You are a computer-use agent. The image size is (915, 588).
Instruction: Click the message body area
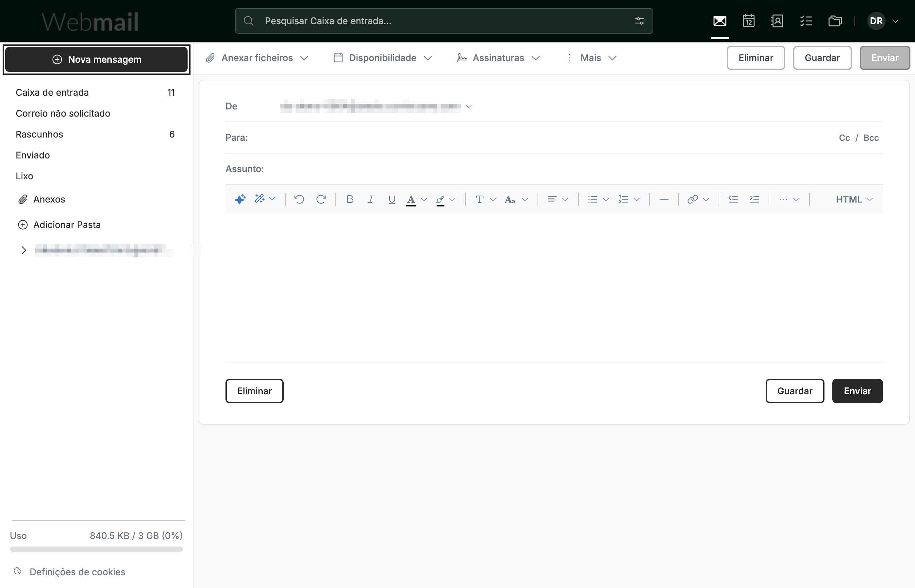click(554, 288)
